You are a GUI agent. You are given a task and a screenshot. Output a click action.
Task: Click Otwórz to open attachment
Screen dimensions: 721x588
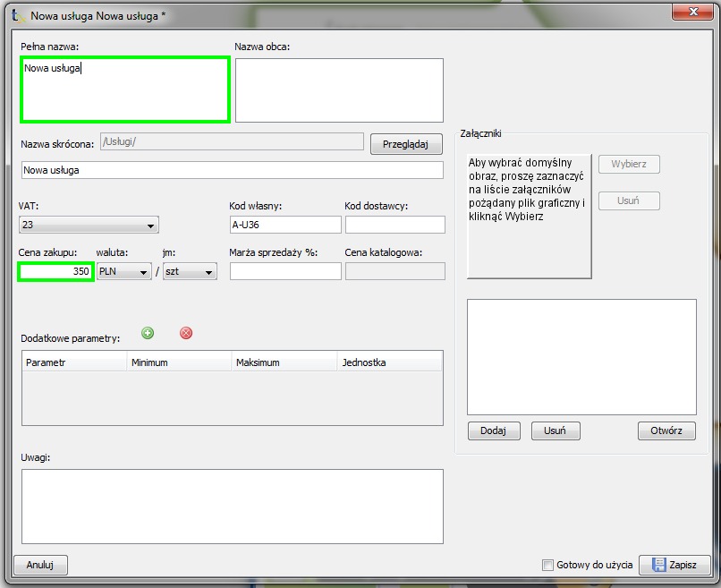pyautogui.click(x=666, y=430)
